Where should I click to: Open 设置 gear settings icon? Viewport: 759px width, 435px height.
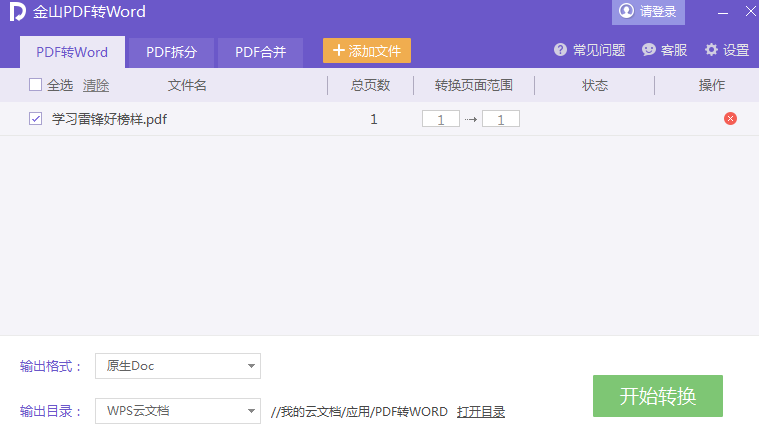(712, 50)
